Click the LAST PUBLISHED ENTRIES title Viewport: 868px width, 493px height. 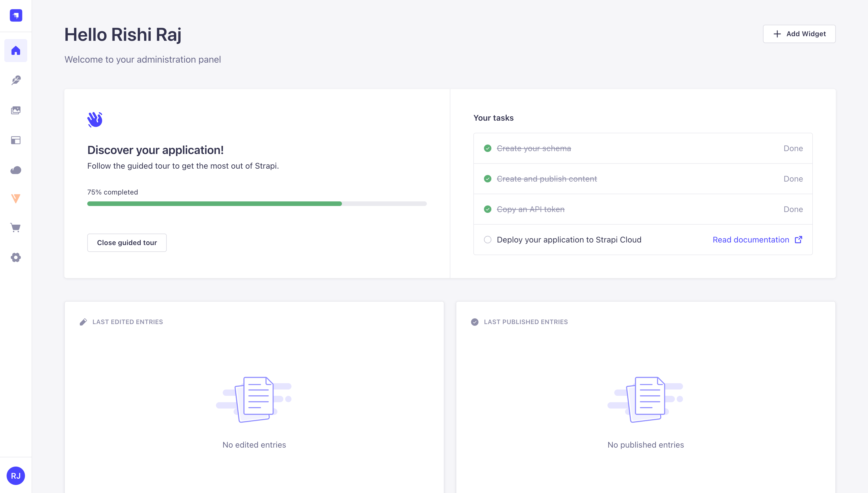tap(526, 322)
